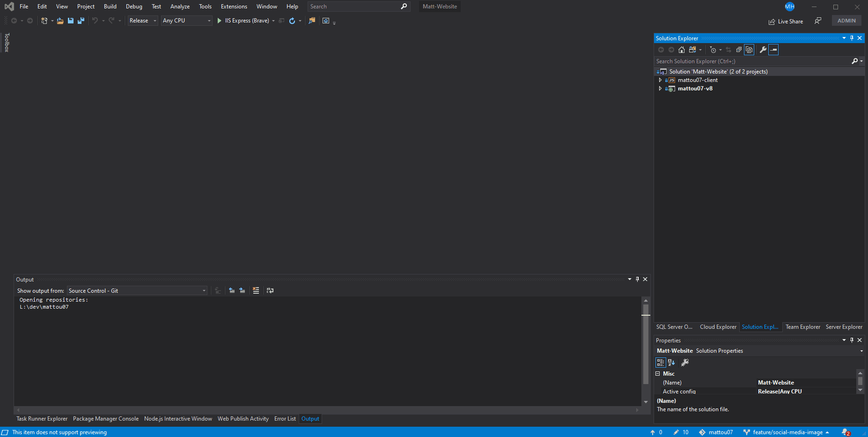This screenshot has width=868, height=437.
Task: Click the mattou07 repository in status bar
Action: [716, 432]
